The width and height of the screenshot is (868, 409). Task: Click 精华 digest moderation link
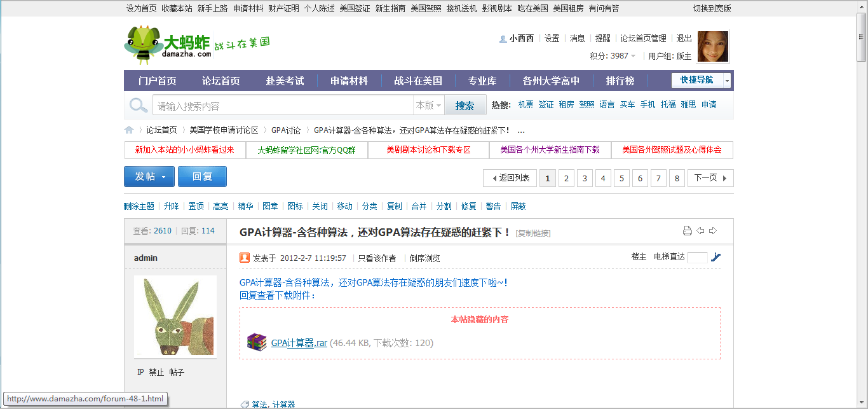(x=245, y=206)
